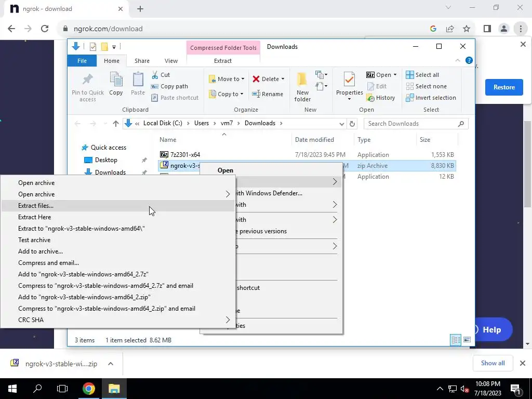Image resolution: width=532 pixels, height=399 pixels.
Task: Sort by Date modified column header
Action: [x=314, y=139]
